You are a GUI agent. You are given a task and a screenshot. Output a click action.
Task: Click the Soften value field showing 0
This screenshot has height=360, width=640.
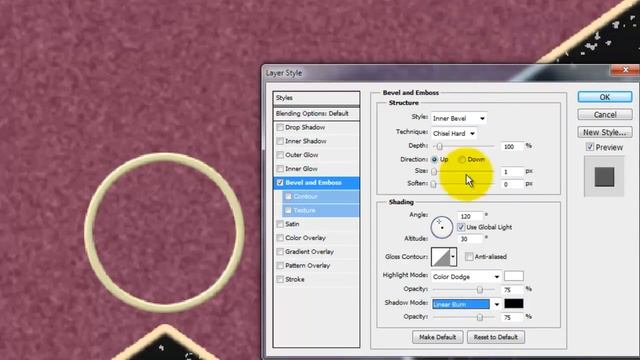tap(512, 184)
